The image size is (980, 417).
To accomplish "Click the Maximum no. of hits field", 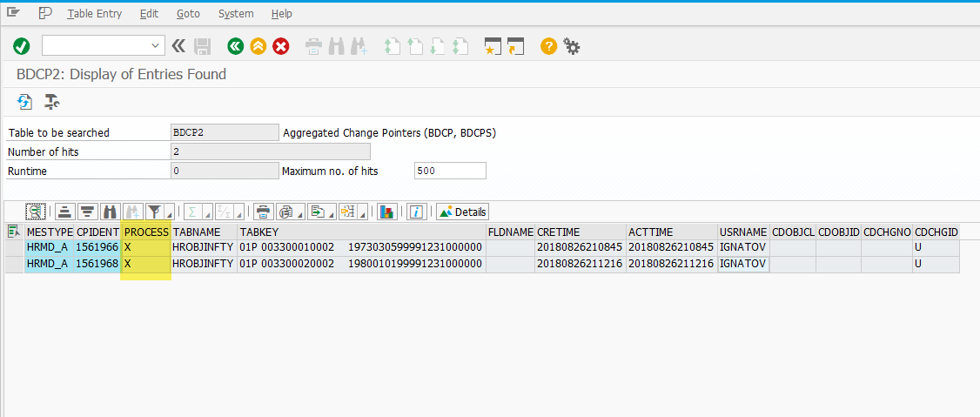I will [x=450, y=170].
